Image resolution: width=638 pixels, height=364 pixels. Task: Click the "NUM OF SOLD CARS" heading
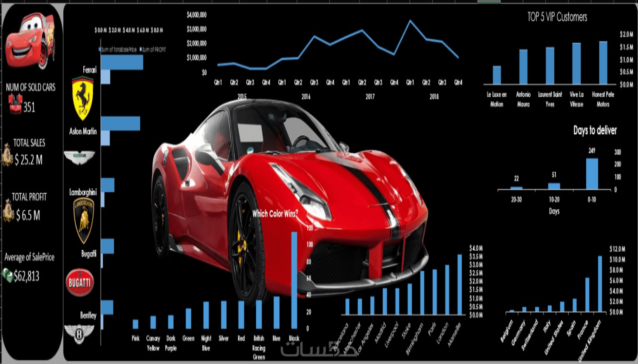pos(31,87)
